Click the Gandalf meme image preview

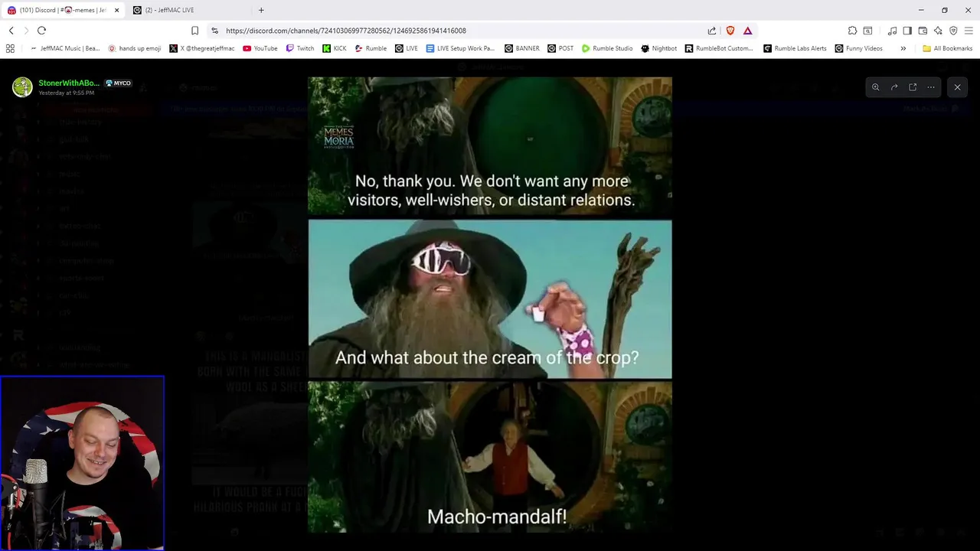(490, 305)
